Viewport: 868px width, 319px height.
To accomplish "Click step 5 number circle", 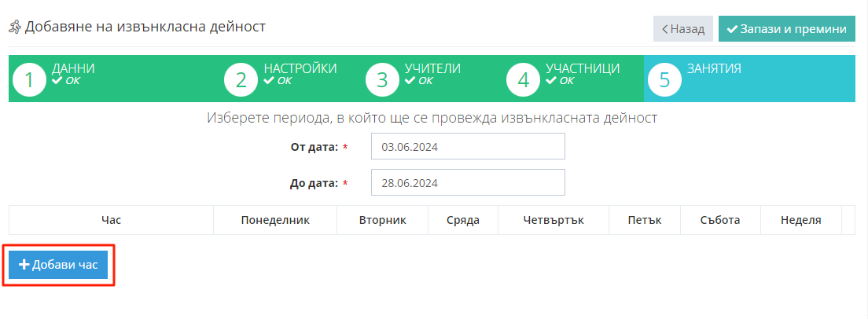I will (x=665, y=80).
